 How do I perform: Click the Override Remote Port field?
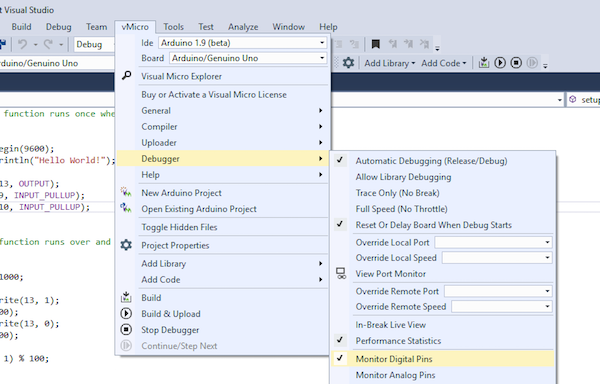click(497, 291)
